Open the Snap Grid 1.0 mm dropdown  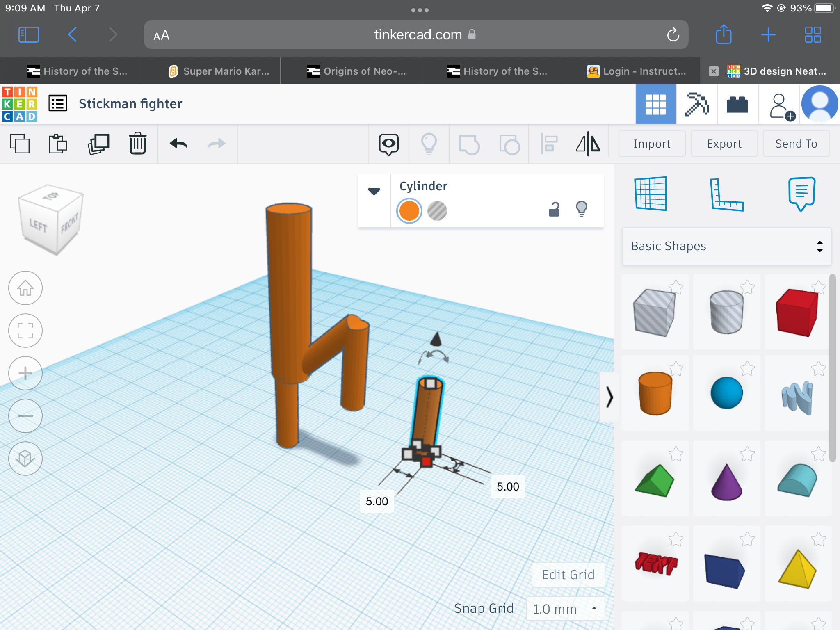click(565, 609)
